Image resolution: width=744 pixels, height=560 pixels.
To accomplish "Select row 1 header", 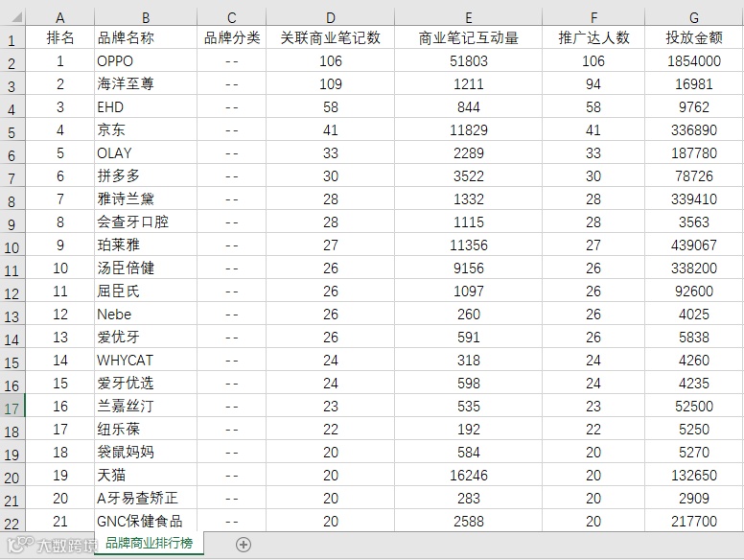I will [12, 39].
